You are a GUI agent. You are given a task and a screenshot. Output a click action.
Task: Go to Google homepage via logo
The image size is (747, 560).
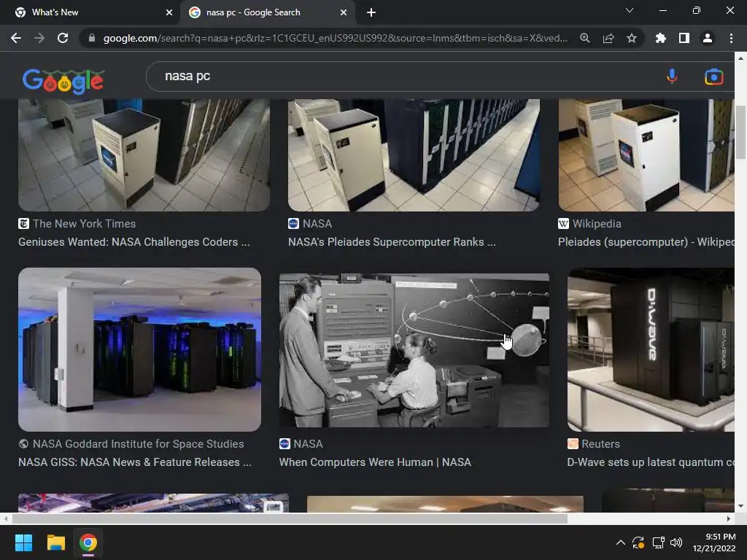63,81
